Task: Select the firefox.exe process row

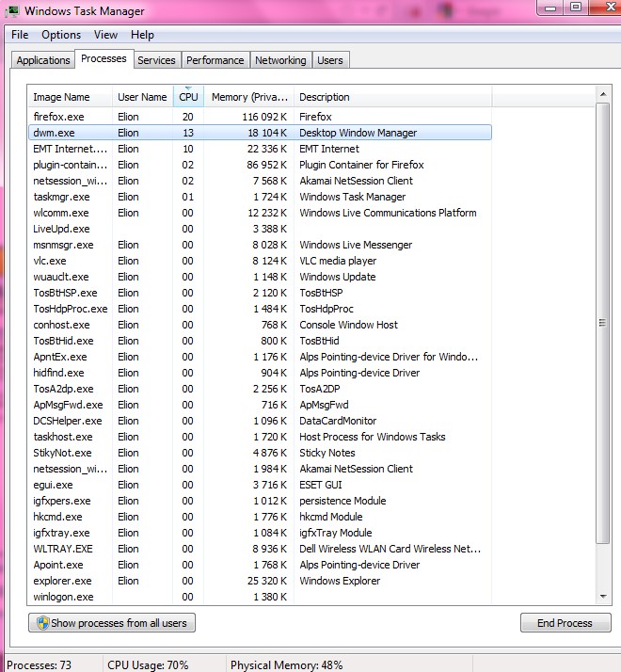Action: [260, 117]
